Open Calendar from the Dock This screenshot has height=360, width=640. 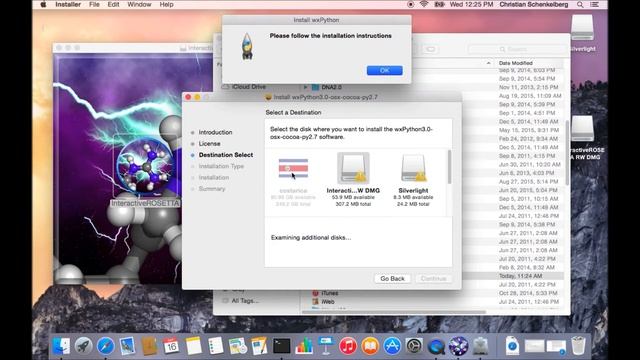[171, 346]
